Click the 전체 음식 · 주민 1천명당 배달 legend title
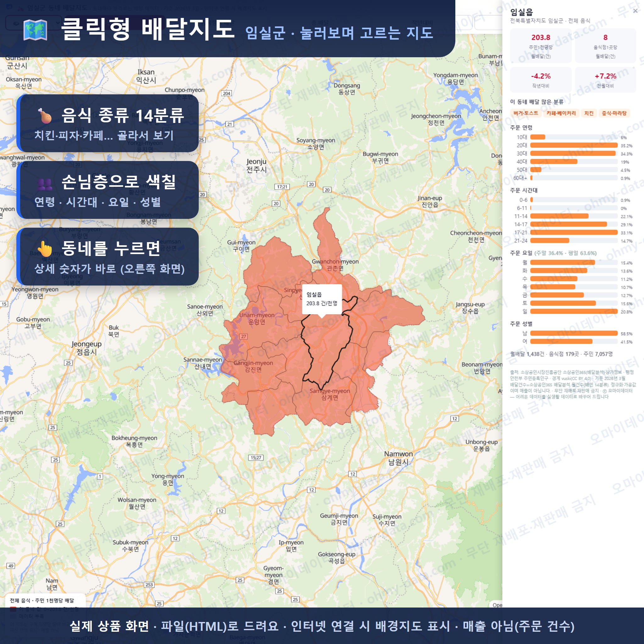 pos(42,600)
